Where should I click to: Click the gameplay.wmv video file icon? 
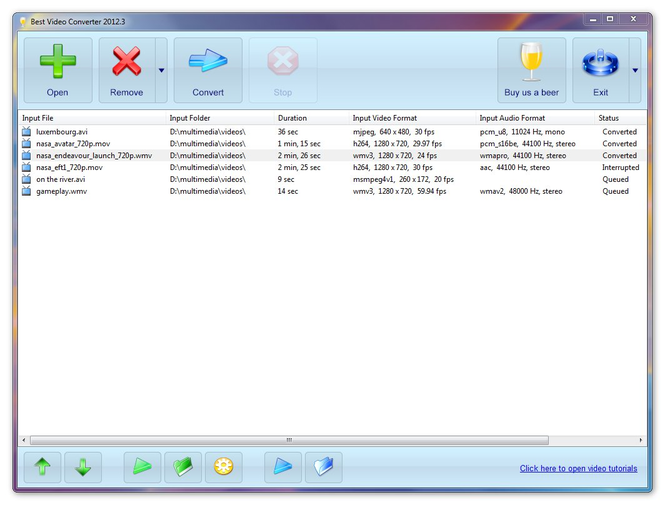point(26,191)
